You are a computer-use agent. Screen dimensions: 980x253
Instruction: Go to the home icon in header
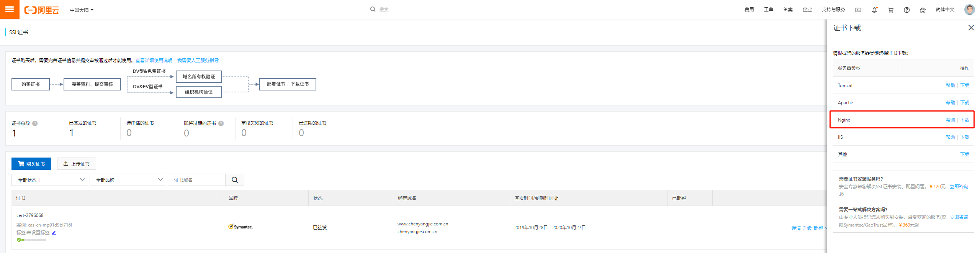tap(923, 10)
